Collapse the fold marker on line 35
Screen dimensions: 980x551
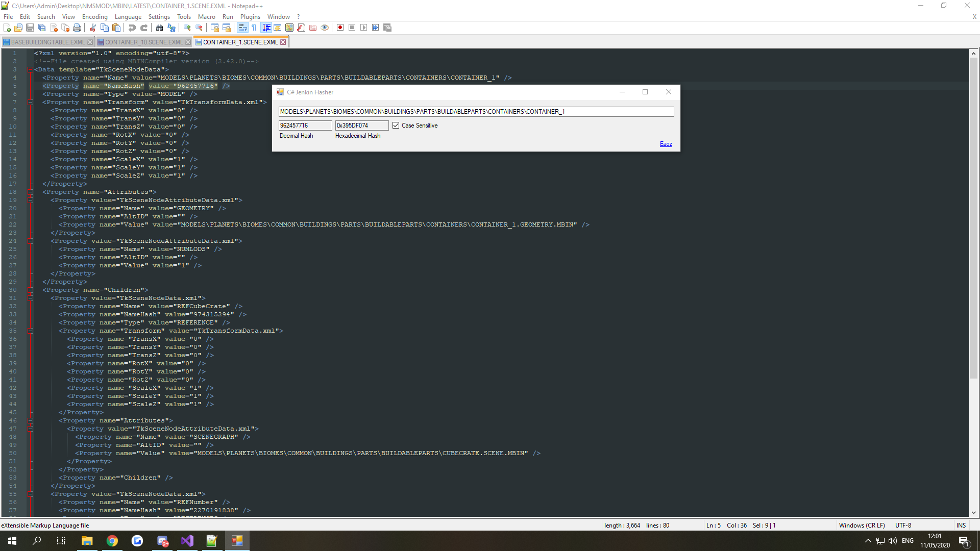pyautogui.click(x=30, y=331)
